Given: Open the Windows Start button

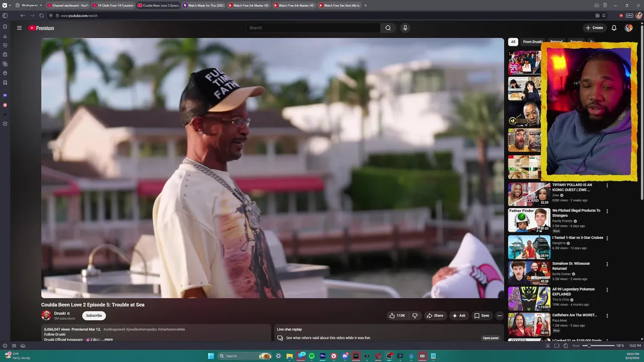Looking at the screenshot, I should coord(211,356).
